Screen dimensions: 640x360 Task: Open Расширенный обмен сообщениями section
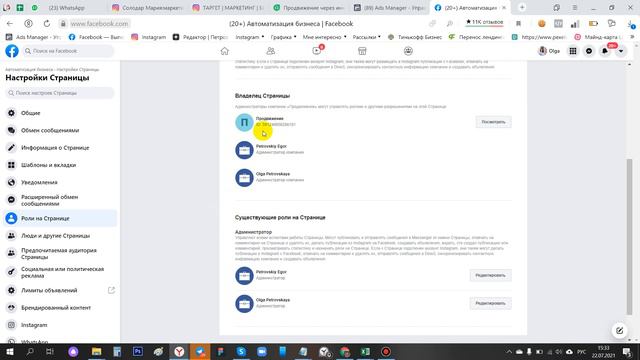(60, 200)
